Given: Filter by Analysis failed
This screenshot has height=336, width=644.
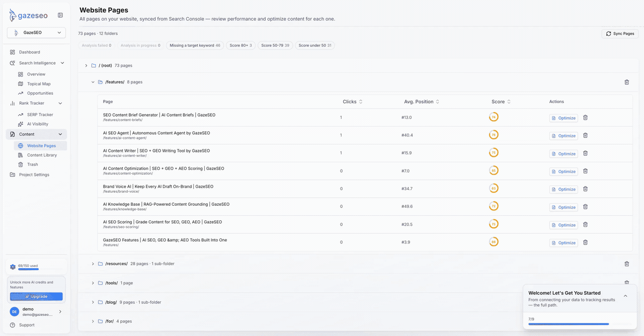Looking at the screenshot, I should click(97, 46).
